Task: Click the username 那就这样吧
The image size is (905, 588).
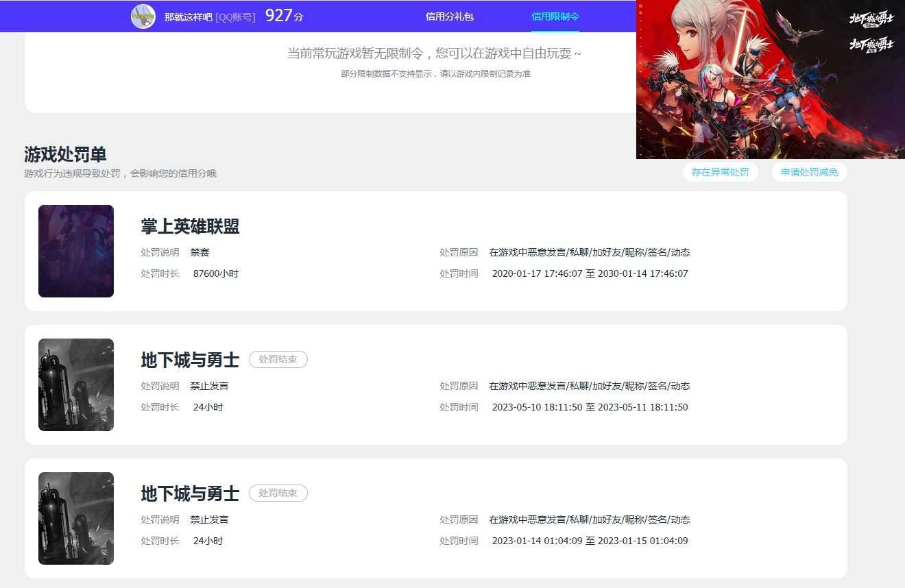Action: [188, 16]
